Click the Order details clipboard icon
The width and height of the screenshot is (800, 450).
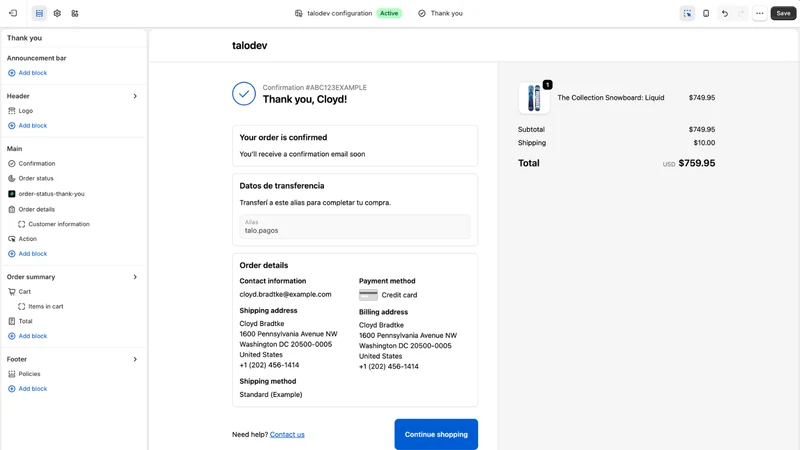click(12, 209)
